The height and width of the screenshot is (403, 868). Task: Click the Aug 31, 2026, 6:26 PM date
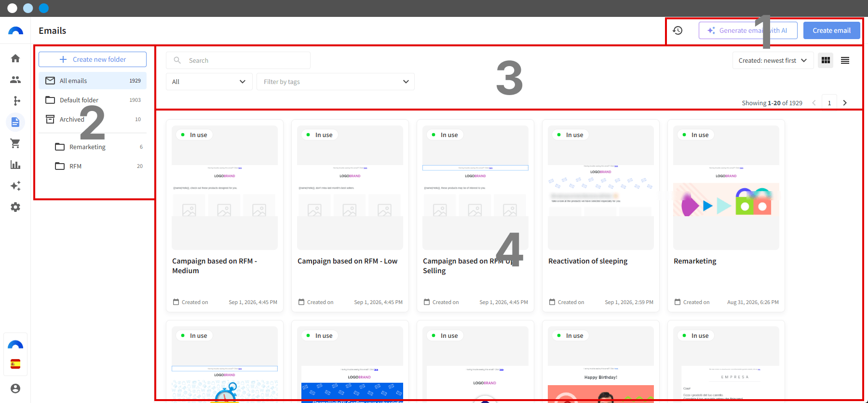[x=753, y=302]
